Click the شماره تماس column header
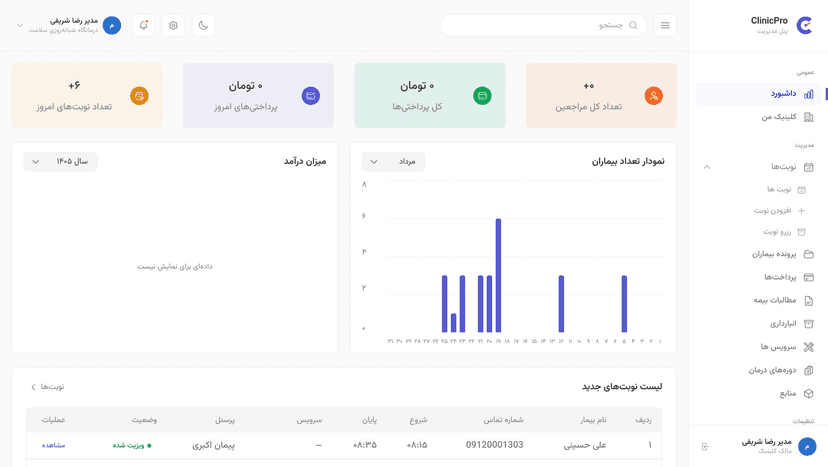This screenshot has height=467, width=828. pos(503,420)
